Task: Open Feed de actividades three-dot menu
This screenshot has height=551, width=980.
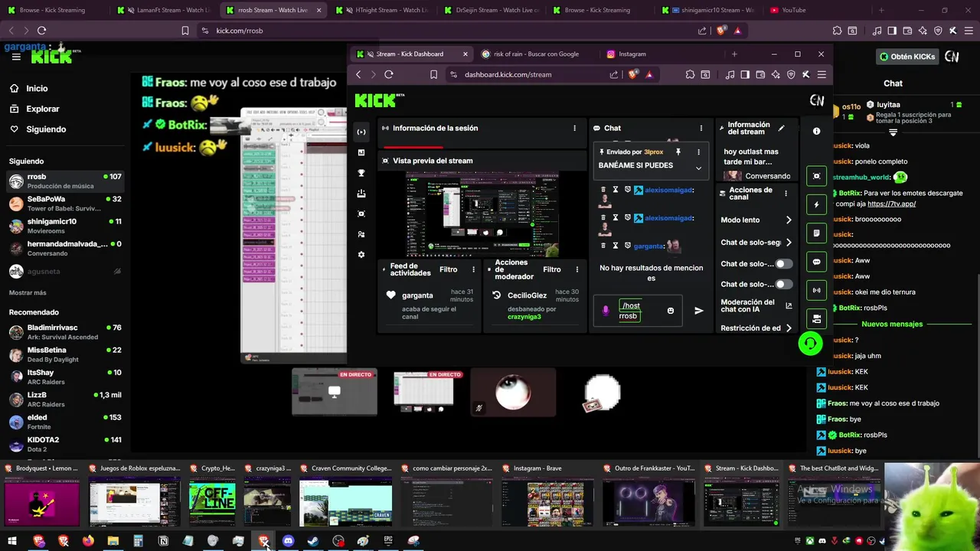Action: (x=473, y=269)
